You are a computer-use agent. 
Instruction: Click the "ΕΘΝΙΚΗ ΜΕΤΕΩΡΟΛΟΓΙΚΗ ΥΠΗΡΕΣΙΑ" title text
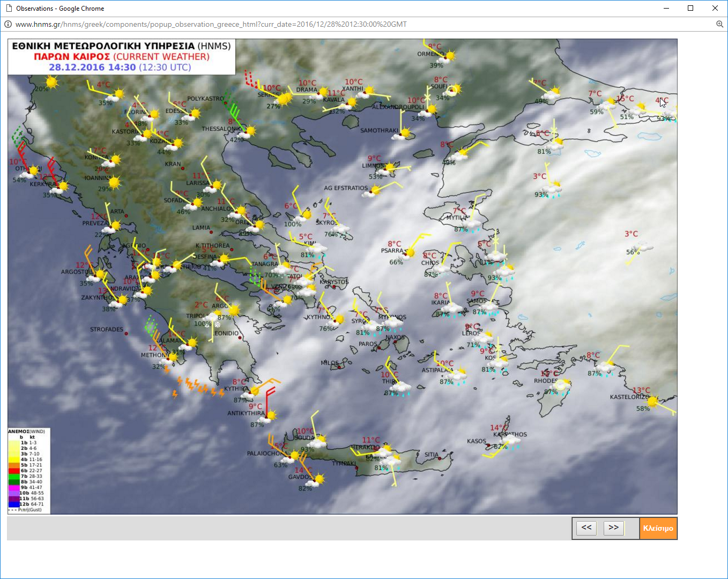(103, 46)
